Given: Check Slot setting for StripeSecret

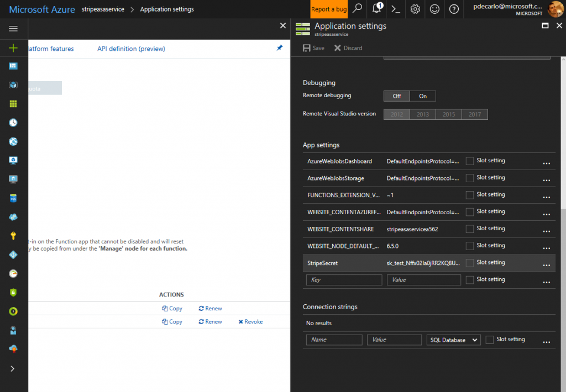Looking at the screenshot, I should coord(470,263).
